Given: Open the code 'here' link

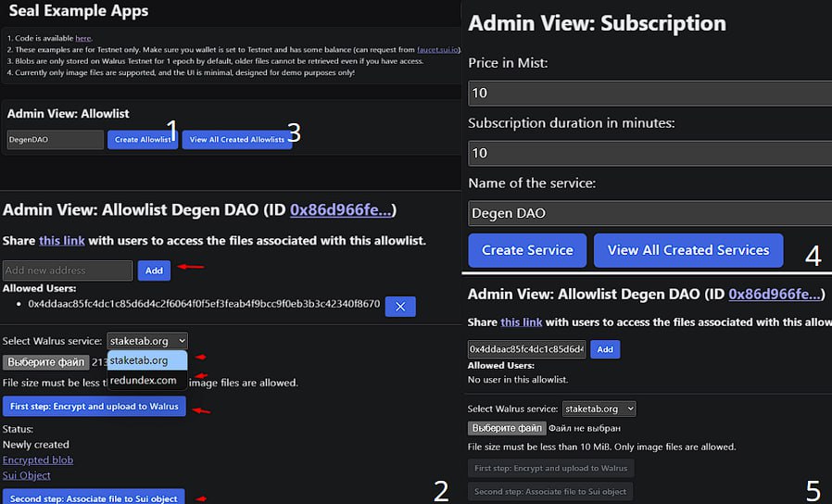Looking at the screenshot, I should 83,38.
